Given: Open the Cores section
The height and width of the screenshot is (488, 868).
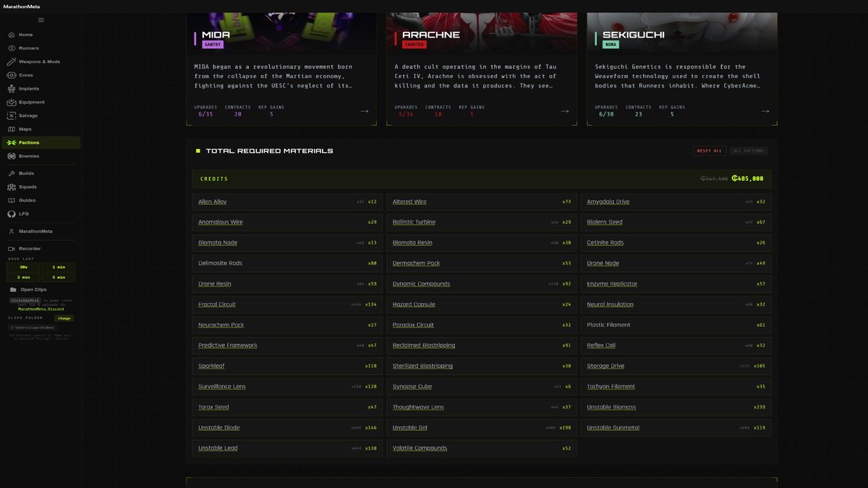Looking at the screenshot, I should point(41,75).
